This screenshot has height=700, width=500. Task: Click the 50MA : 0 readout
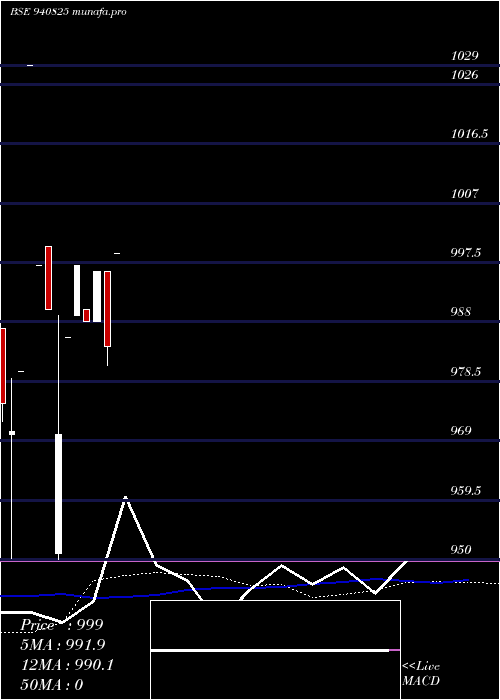click(52, 684)
